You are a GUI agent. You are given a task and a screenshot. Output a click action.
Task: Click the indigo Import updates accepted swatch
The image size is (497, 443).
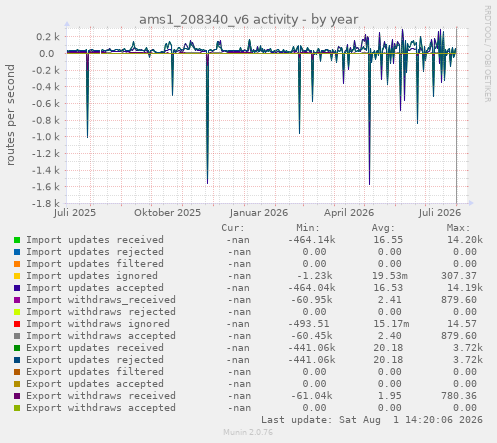point(17,288)
